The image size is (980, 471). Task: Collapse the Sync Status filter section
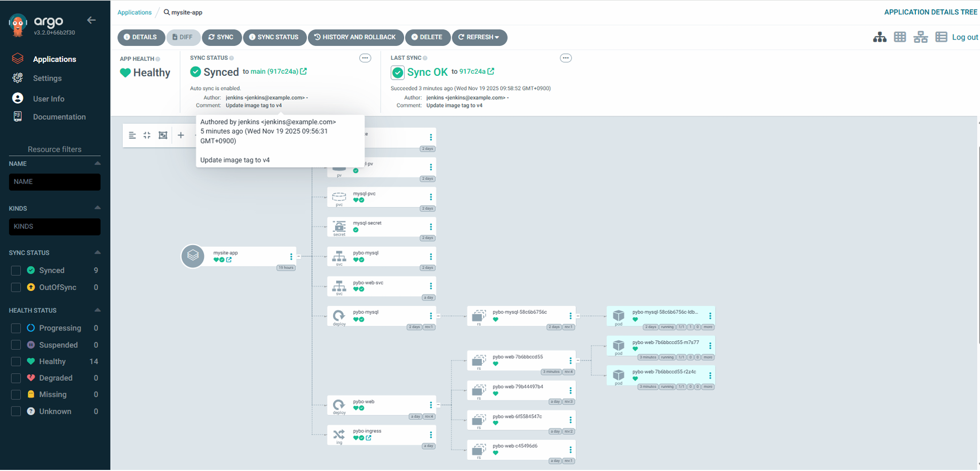point(97,253)
